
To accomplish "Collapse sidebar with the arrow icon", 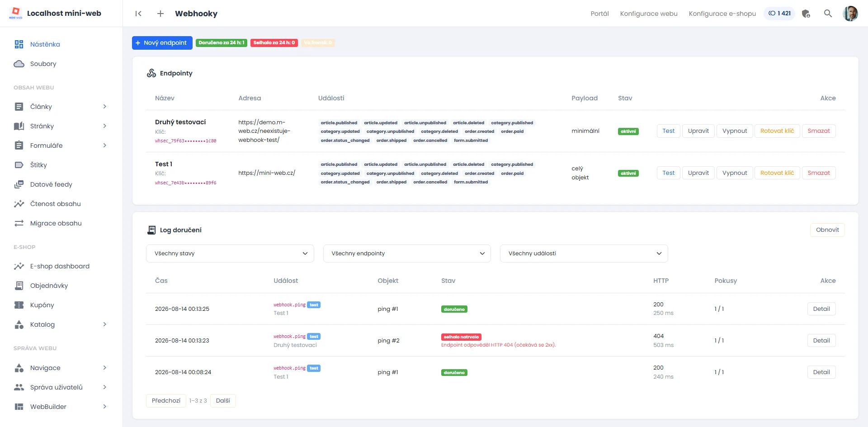I will tap(138, 14).
